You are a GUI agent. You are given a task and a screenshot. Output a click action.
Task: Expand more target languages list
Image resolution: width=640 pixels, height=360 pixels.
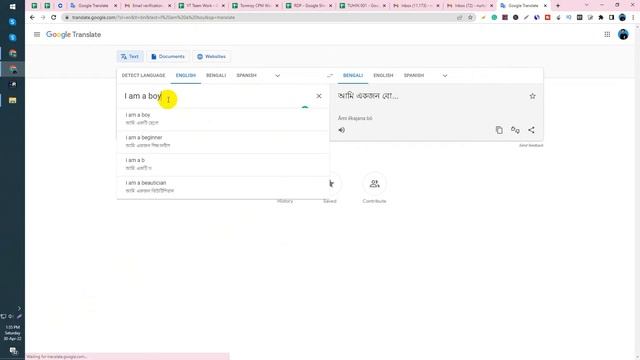445,76
